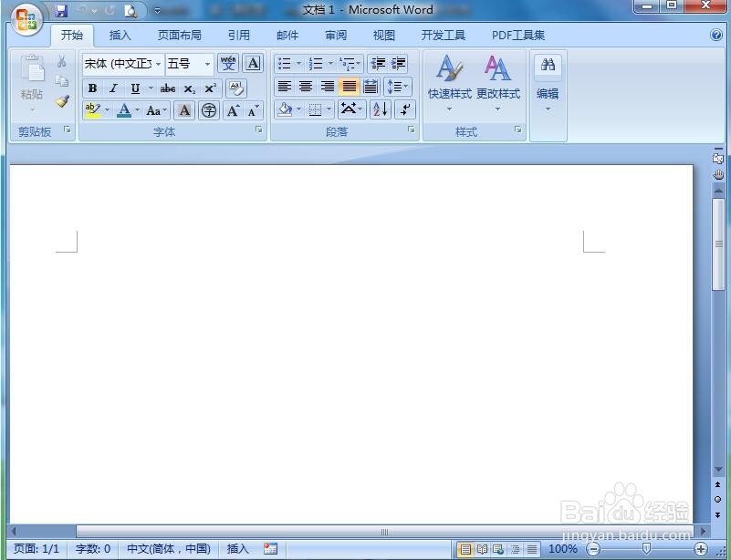This screenshot has width=731, height=560.
Task: Select the Format Painter brush
Action: (62, 100)
